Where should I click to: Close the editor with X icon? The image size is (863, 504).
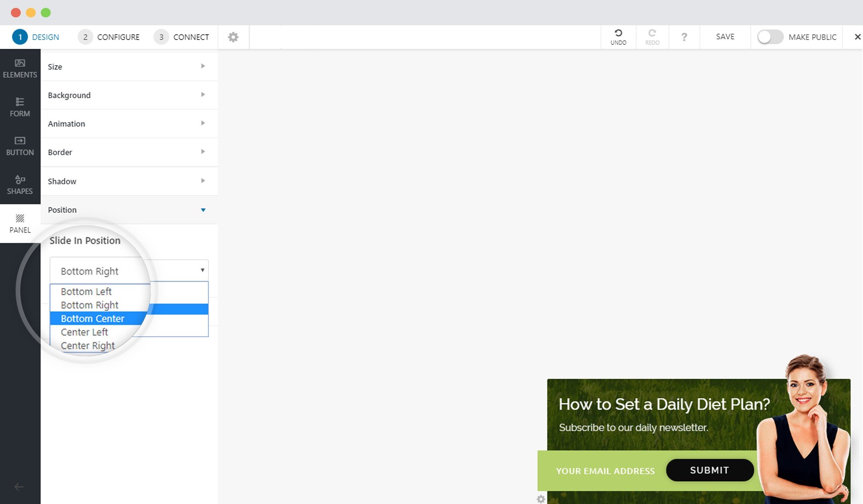857,37
